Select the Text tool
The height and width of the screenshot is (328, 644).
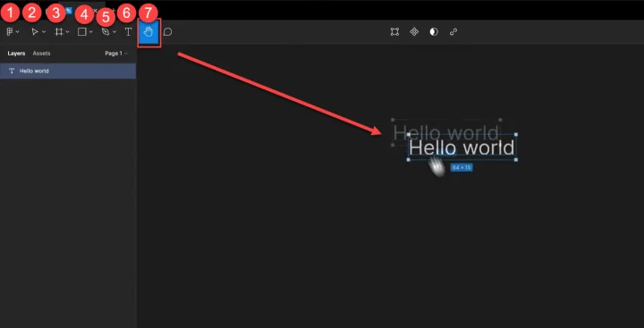coord(128,31)
